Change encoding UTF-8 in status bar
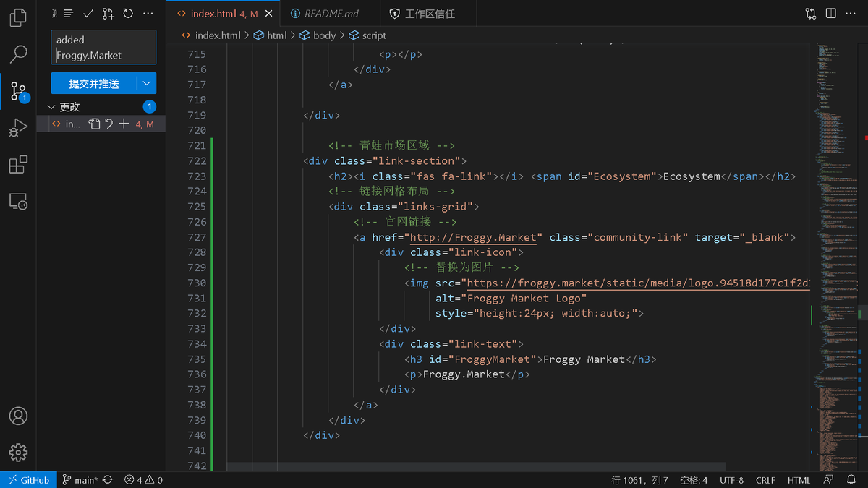The height and width of the screenshot is (488, 868). click(x=731, y=480)
